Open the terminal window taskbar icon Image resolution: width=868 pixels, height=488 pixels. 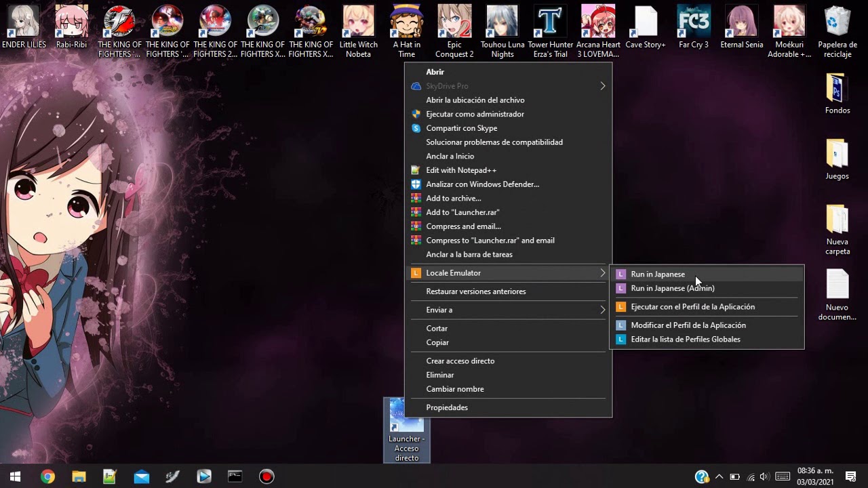tap(235, 476)
